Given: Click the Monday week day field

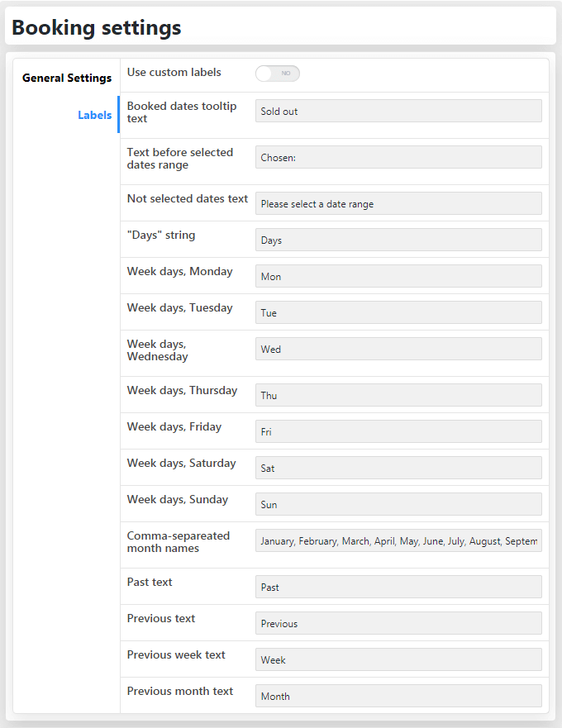Looking at the screenshot, I should click(x=398, y=276).
